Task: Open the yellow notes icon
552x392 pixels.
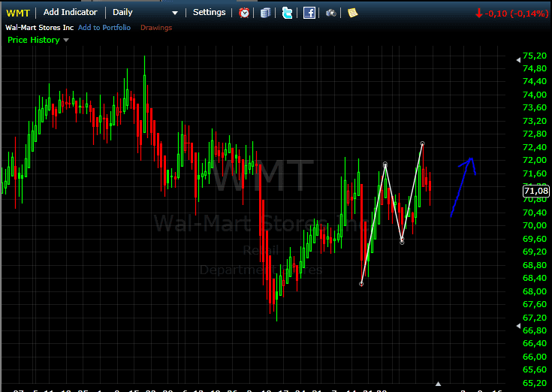Action: [352, 13]
